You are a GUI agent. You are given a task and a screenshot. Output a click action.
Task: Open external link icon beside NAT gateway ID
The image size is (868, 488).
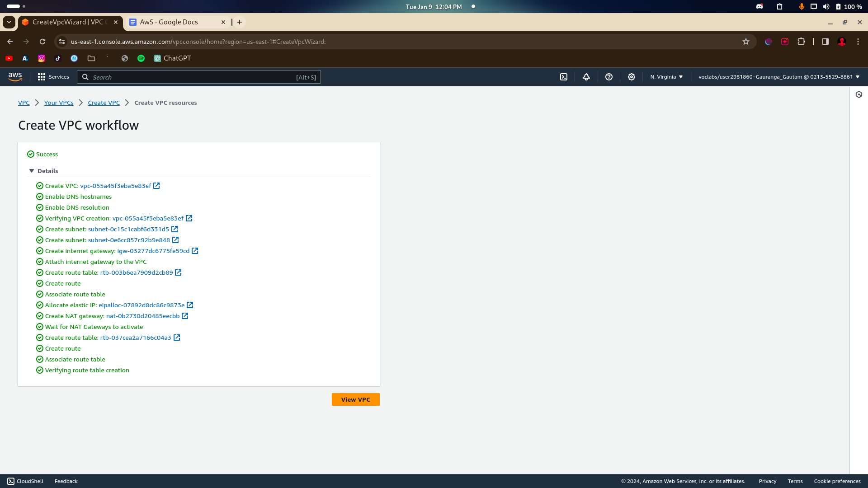pyautogui.click(x=185, y=316)
